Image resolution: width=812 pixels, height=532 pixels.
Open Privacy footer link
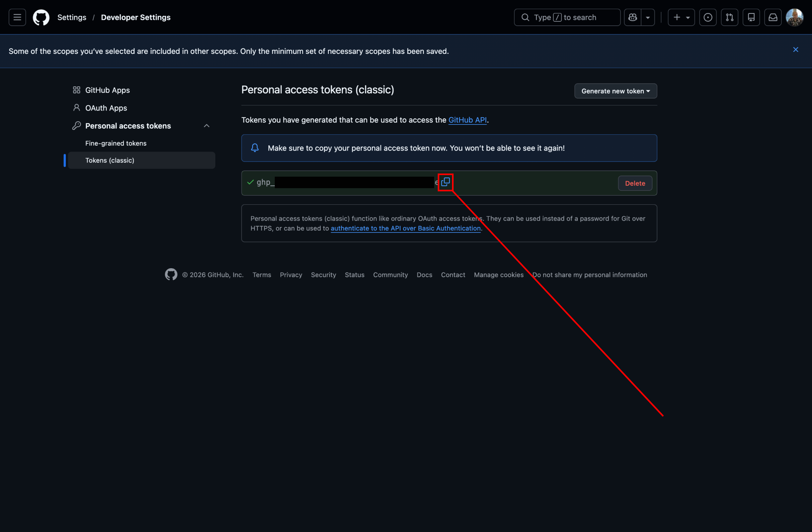(x=291, y=275)
